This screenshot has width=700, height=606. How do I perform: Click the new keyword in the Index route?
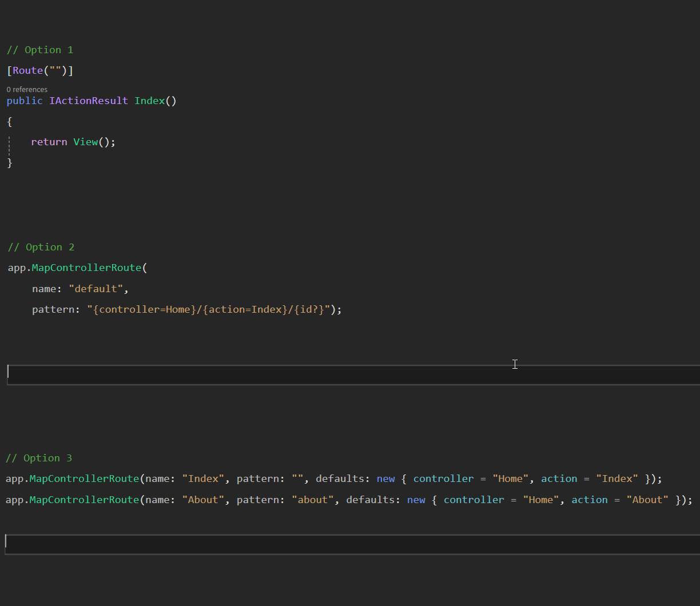tap(386, 479)
